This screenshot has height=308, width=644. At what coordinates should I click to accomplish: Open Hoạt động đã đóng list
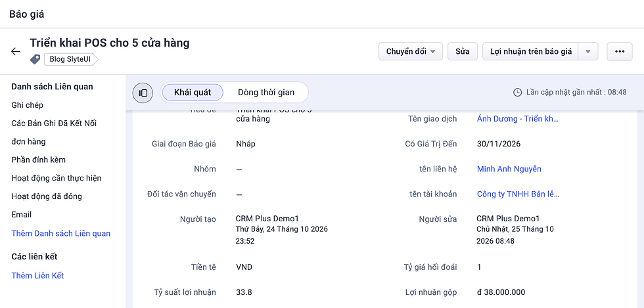click(47, 196)
